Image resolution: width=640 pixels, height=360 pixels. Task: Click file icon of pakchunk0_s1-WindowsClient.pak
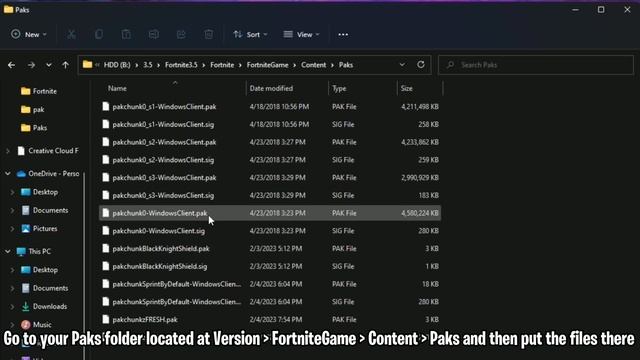(x=106, y=107)
